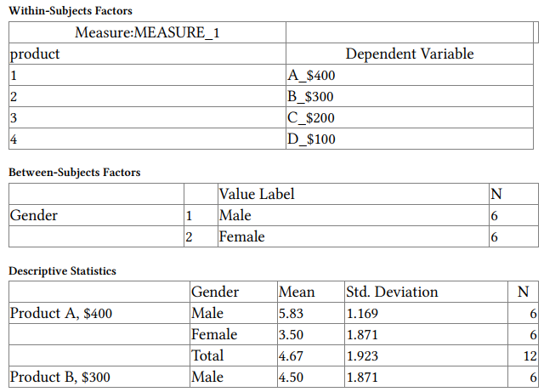
Task: Click the A_$400 dependent variable cell
Action: (313, 75)
